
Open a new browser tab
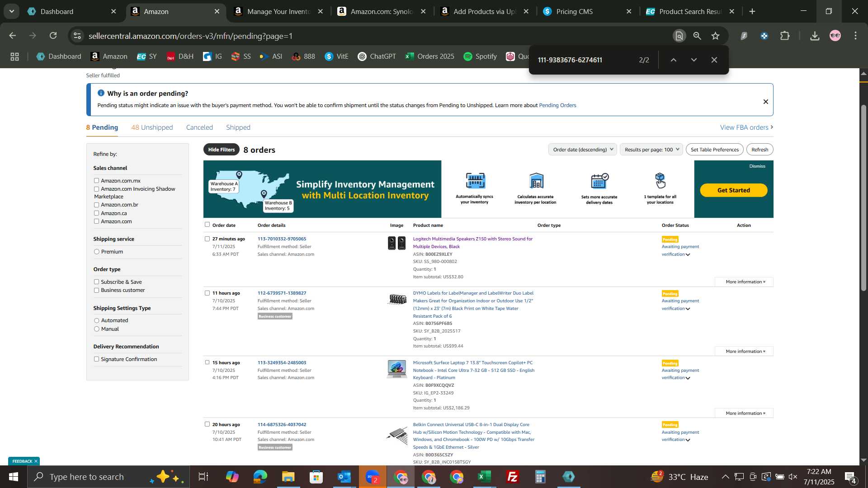point(752,11)
